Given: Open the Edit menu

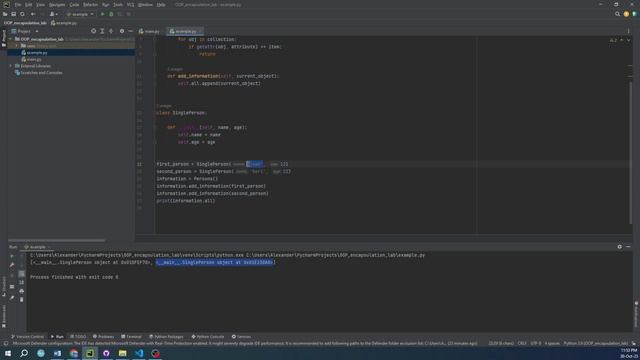Looking at the screenshot, I should coord(29,4).
